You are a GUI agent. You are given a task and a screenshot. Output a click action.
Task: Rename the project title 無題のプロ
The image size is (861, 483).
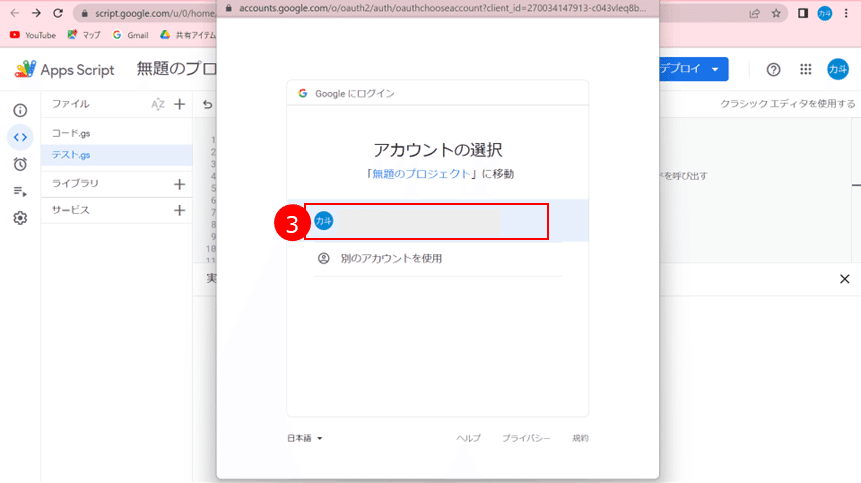coord(176,69)
